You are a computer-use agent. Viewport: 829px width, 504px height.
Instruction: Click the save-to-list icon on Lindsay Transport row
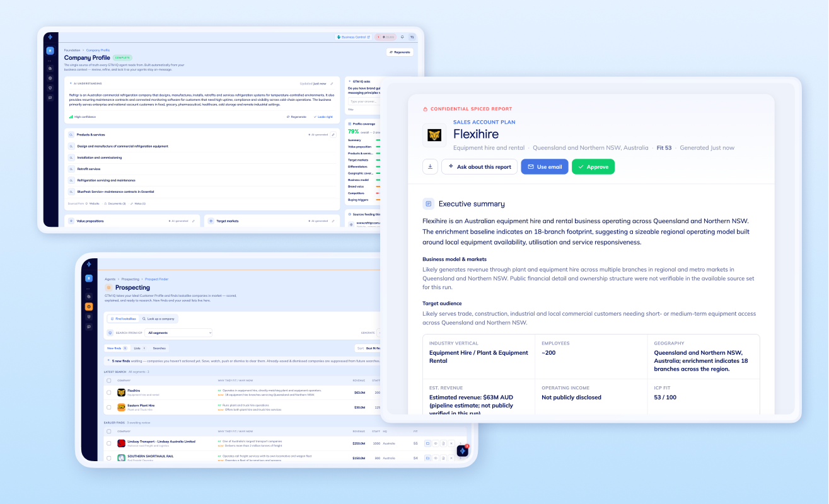[x=427, y=444]
